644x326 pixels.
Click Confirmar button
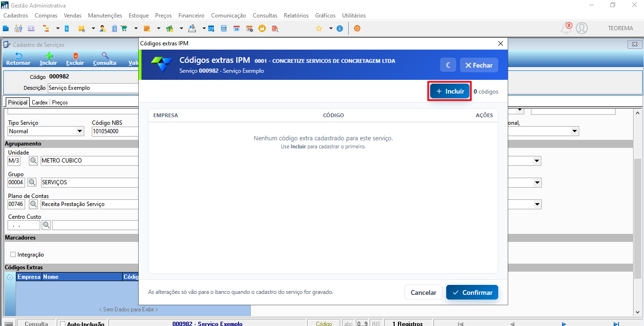472,292
